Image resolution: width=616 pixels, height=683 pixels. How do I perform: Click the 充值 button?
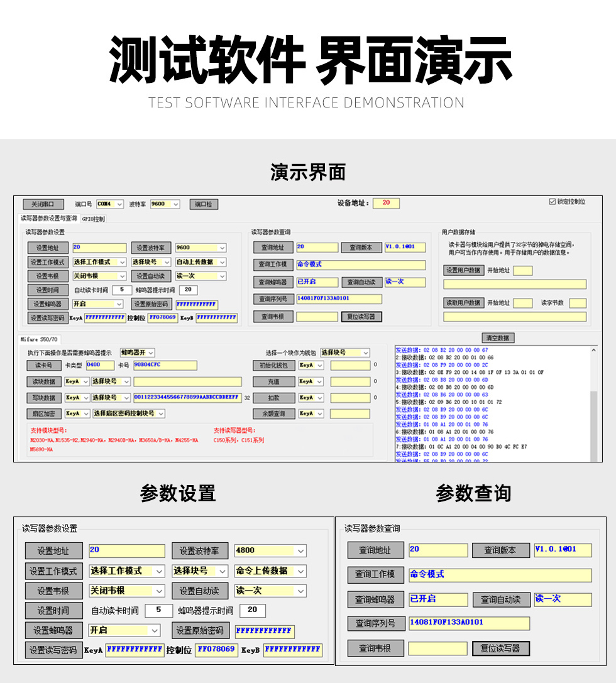[x=273, y=382]
